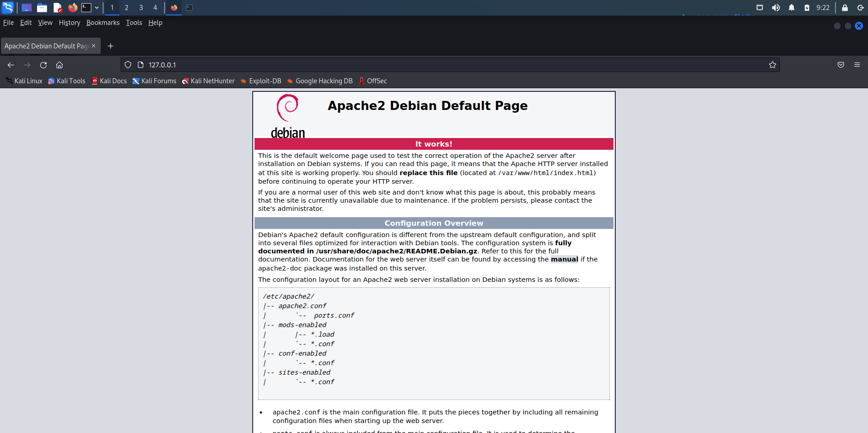The height and width of the screenshot is (433, 868).
Task: Open the volume control tray icon
Action: pos(776,8)
